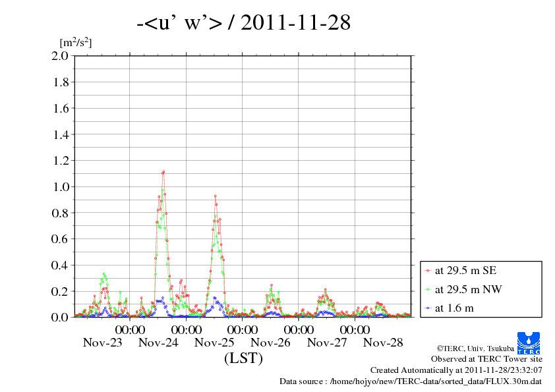This screenshot has width=555, height=392.
Task: Click the Nov-26 x-axis date label
Action: coord(270,343)
